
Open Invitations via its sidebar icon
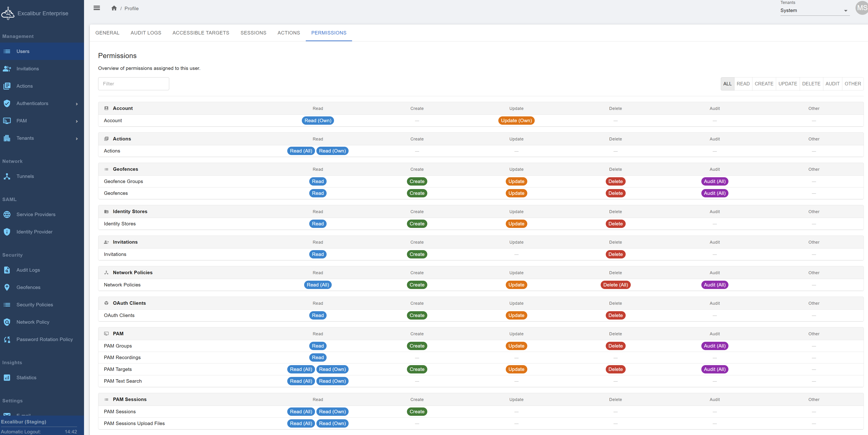tap(7, 69)
